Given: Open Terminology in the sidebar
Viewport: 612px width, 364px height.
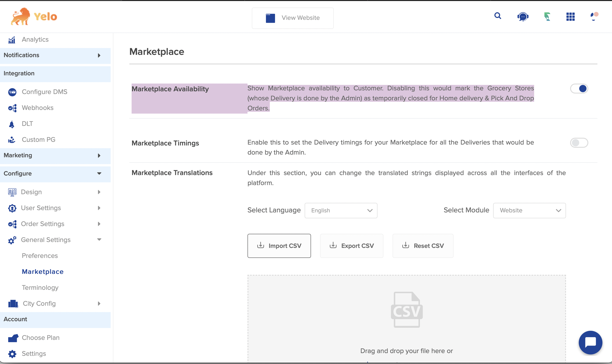Looking at the screenshot, I should pos(40,288).
